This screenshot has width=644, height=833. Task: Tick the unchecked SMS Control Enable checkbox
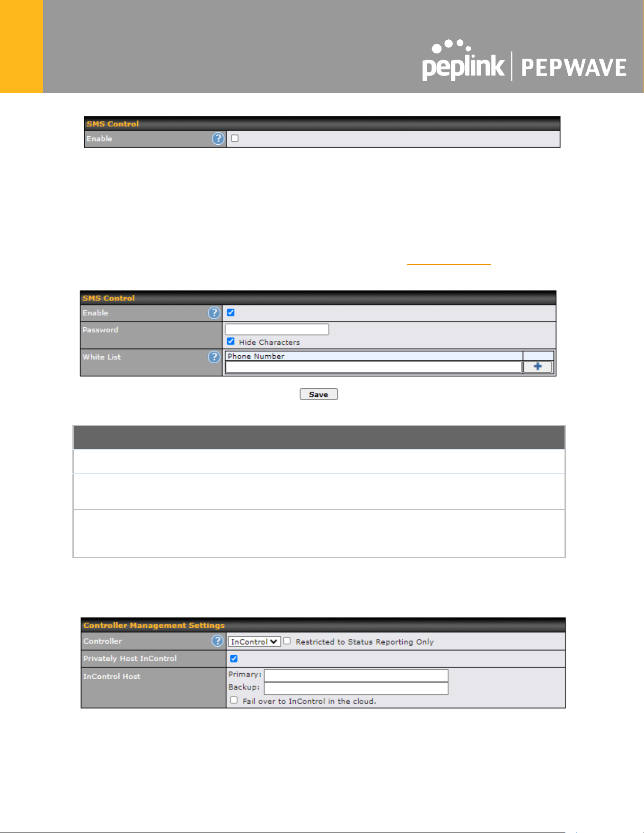point(235,139)
